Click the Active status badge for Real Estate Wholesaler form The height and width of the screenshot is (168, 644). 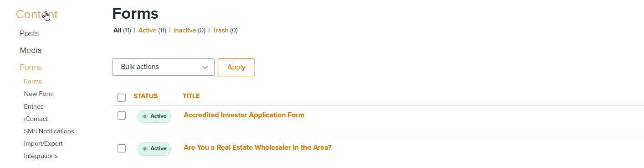click(x=154, y=149)
